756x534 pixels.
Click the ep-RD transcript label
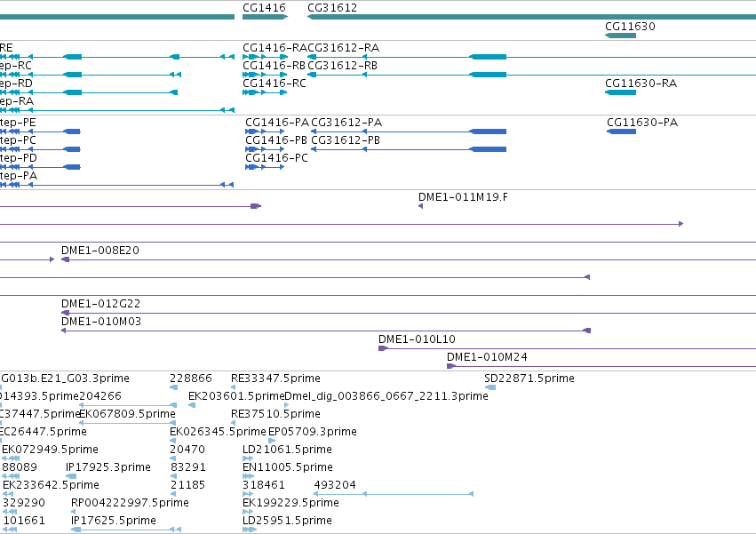coord(16,84)
